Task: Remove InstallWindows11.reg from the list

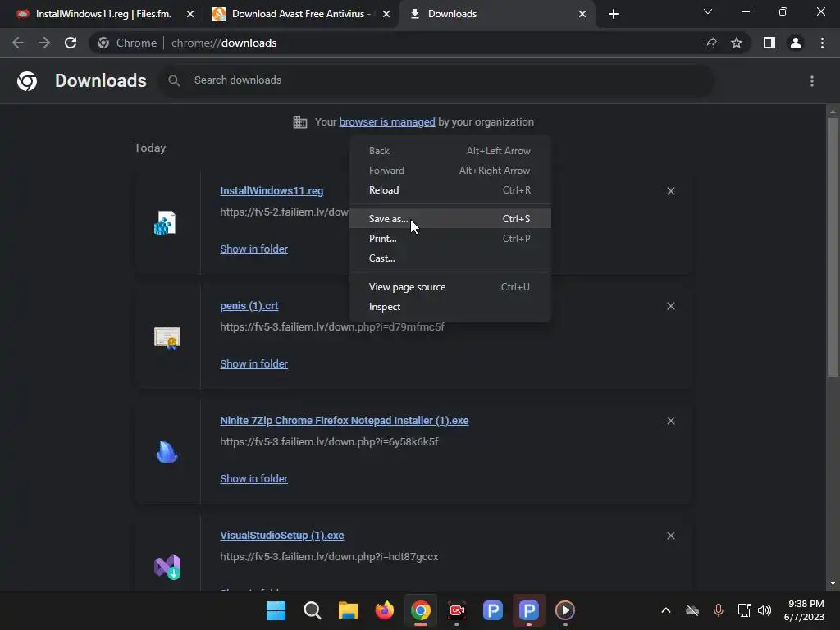Action: pyautogui.click(x=671, y=191)
